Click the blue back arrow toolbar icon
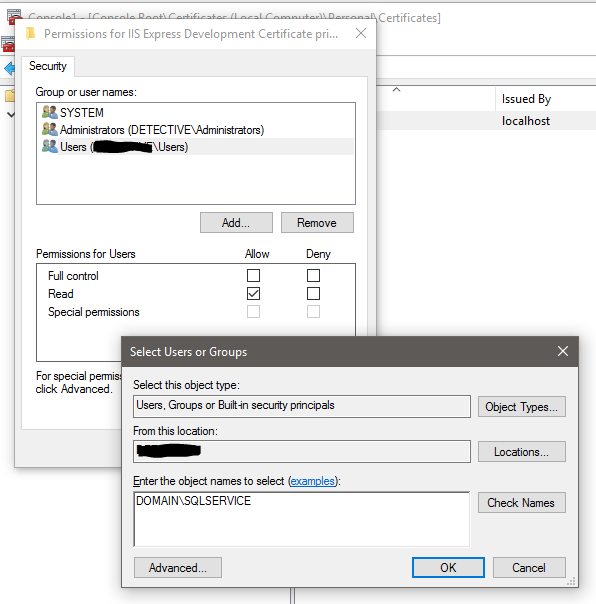Viewport: 596px width, 604px height. [x=9, y=69]
